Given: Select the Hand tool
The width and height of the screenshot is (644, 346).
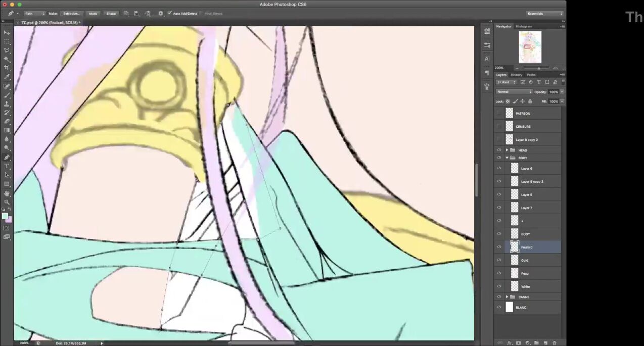Looking at the screenshot, I should point(7,193).
